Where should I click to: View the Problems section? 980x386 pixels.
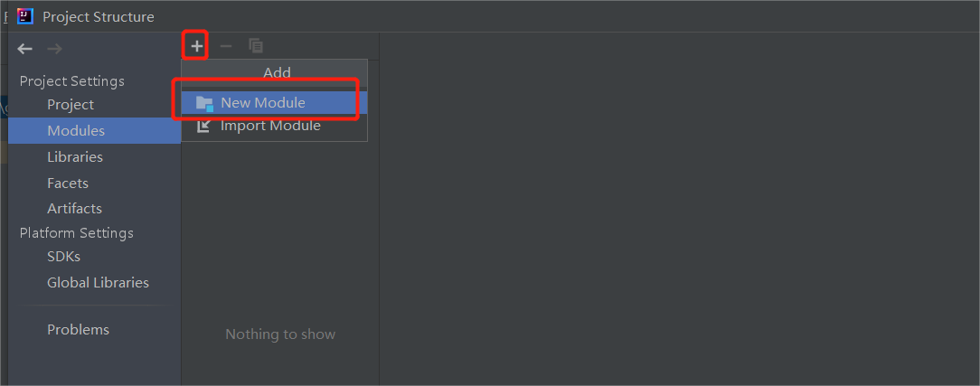(78, 330)
